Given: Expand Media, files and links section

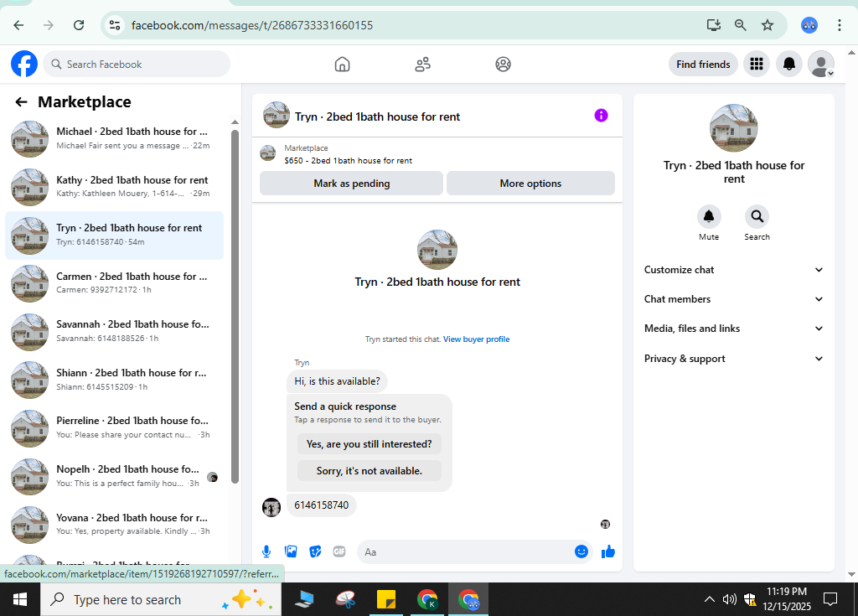Looking at the screenshot, I should pos(733,329).
